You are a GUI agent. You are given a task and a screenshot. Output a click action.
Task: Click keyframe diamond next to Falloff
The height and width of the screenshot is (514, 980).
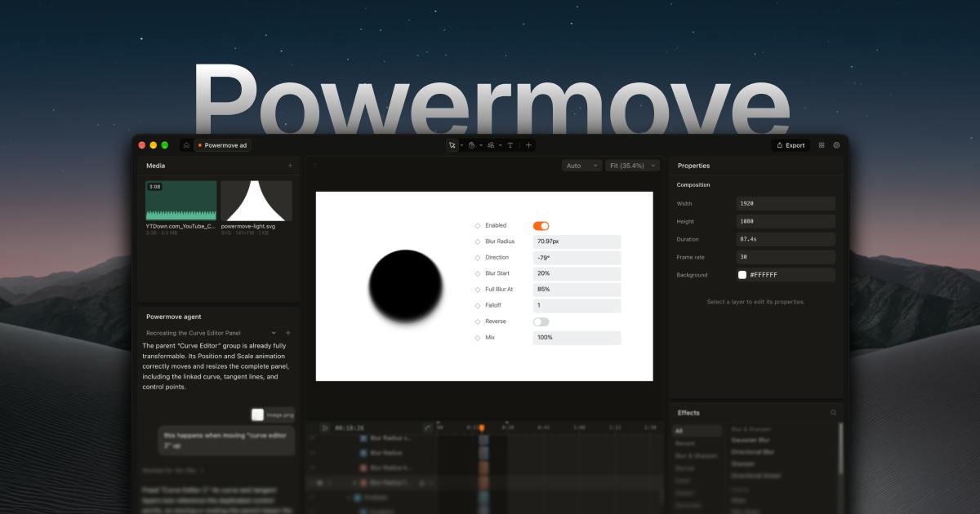point(478,305)
